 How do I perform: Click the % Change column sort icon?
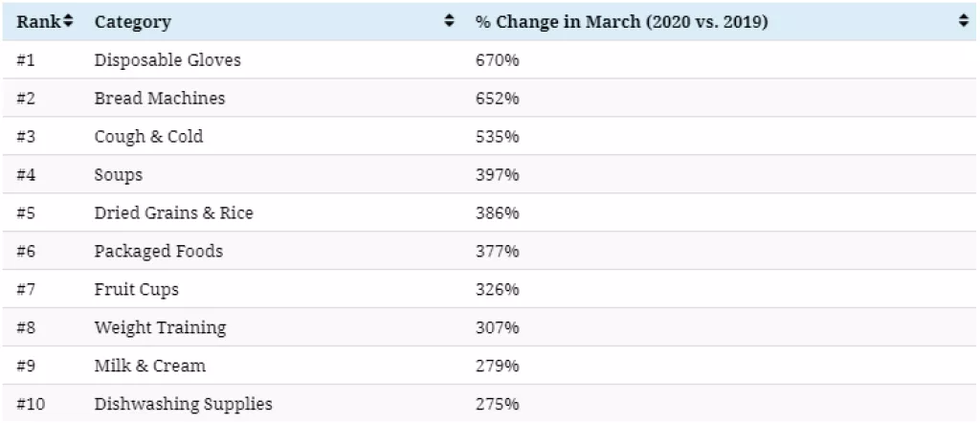click(964, 21)
